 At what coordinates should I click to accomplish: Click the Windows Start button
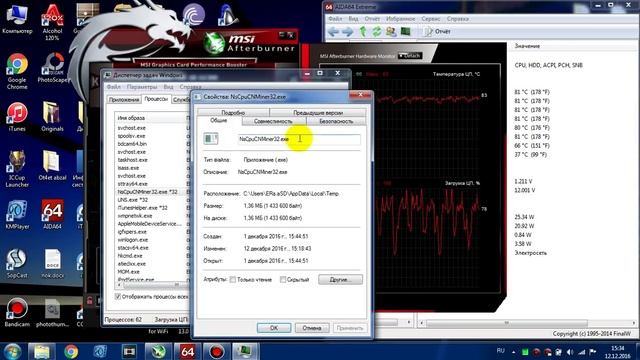pyautogui.click(x=12, y=351)
